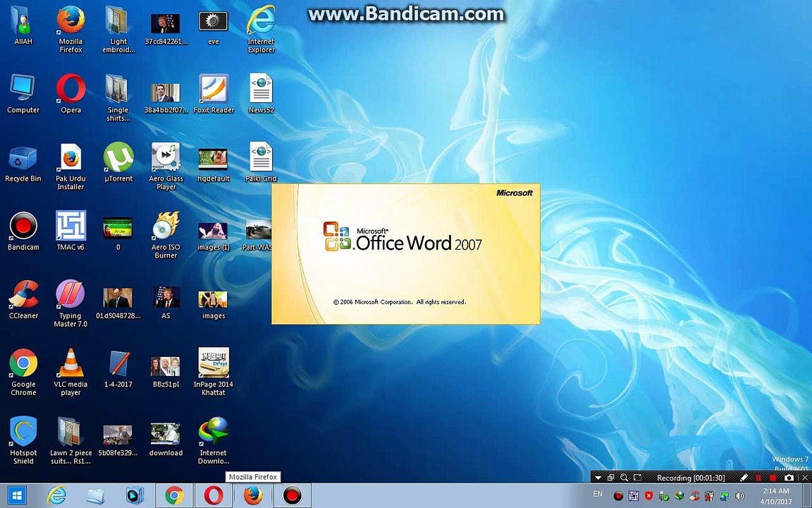Viewport: 812px width, 508px height.
Task: Select the download image file
Action: coord(166,440)
